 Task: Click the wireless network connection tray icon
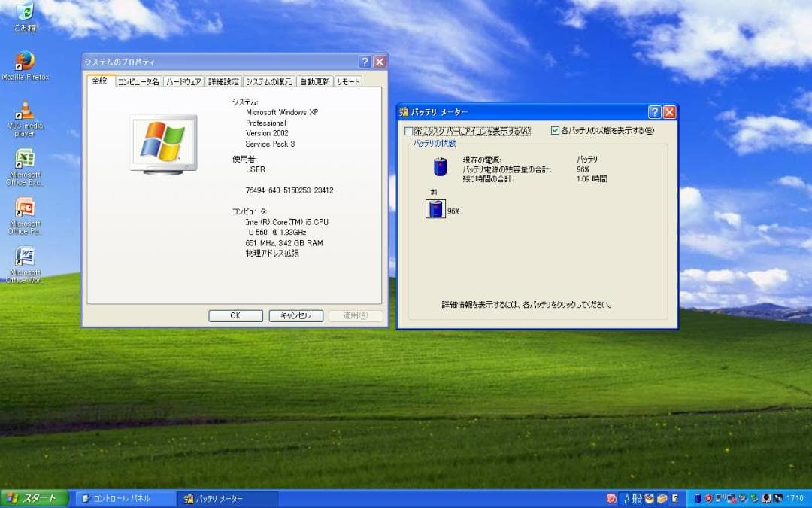coord(720,499)
